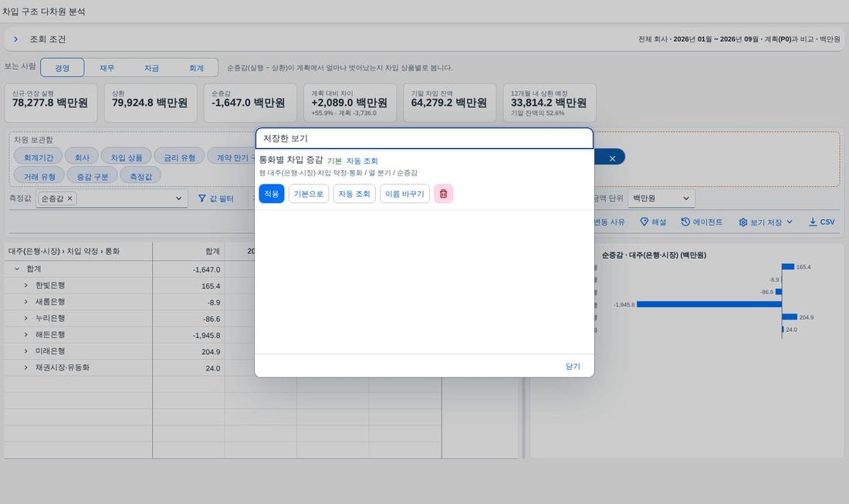Click the 204.9 bar in the chart
The image size is (849, 504).
790,316
